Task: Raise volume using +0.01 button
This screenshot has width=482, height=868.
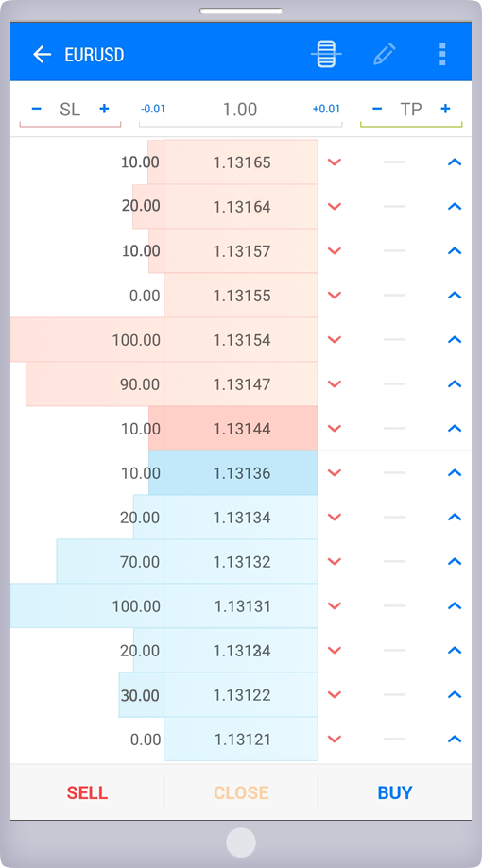Action: pos(326,109)
